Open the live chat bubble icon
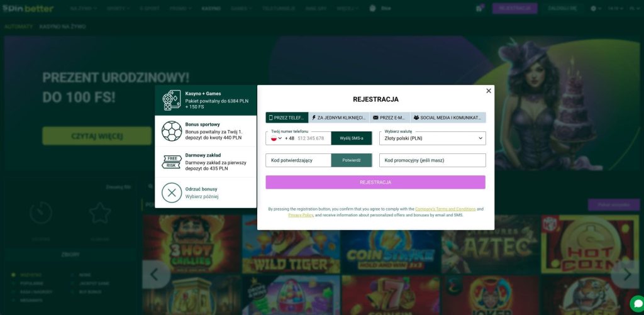 pos(637,304)
